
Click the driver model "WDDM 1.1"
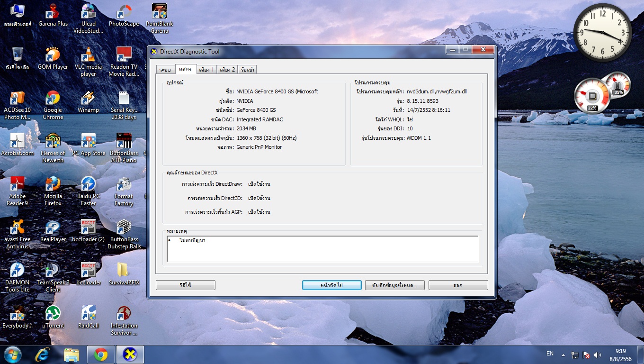point(419,138)
